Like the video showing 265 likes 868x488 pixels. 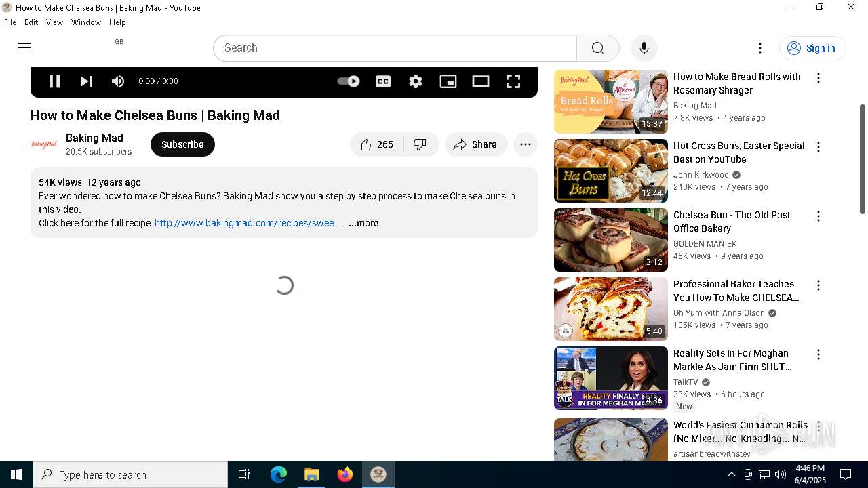[376, 144]
